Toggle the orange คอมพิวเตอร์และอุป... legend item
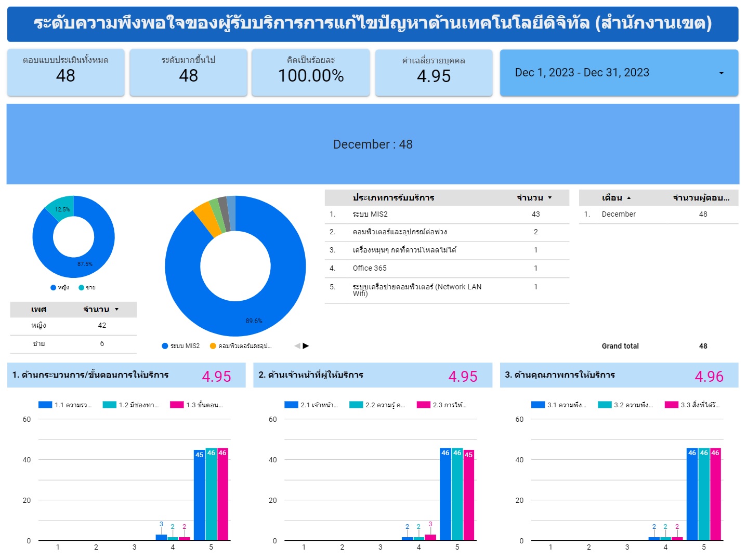Viewport: 747px width, 560px height. pos(240,346)
